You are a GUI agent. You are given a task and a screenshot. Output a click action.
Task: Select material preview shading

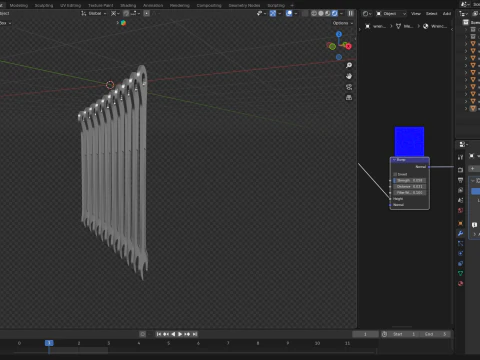(328, 13)
